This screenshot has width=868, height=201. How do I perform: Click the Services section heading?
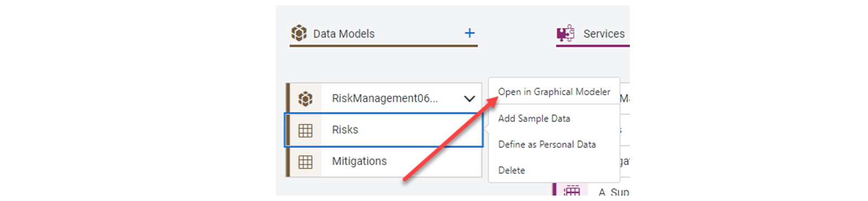coord(604,34)
